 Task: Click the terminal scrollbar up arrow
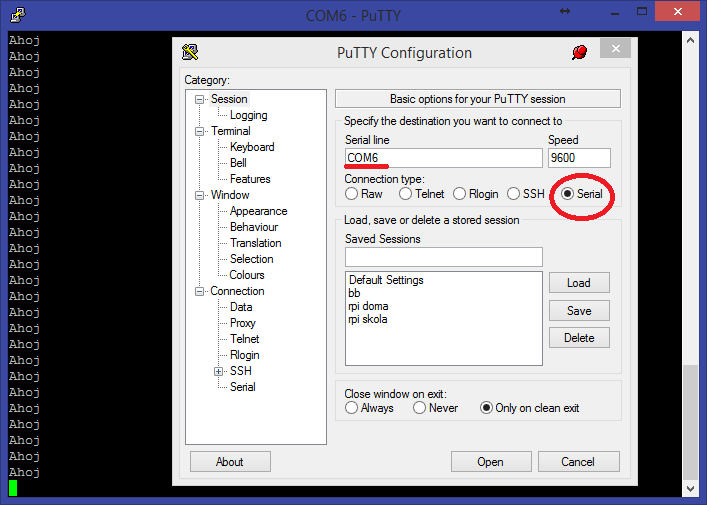point(690,40)
